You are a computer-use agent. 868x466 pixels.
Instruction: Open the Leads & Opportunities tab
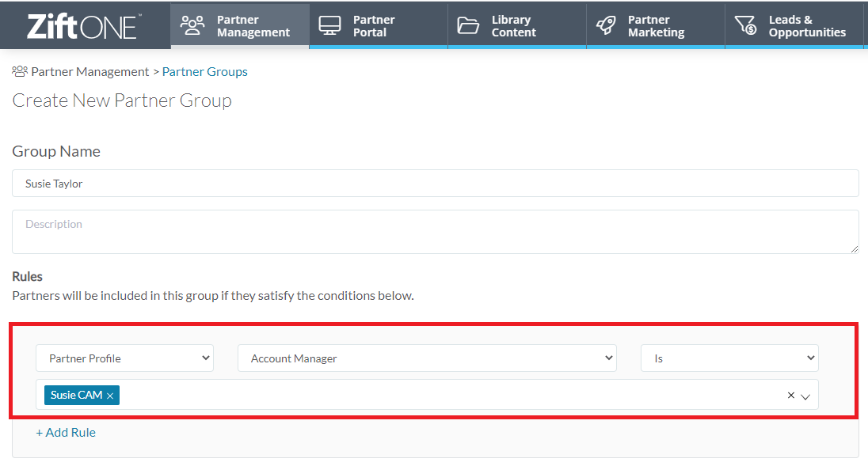pyautogui.click(x=794, y=26)
